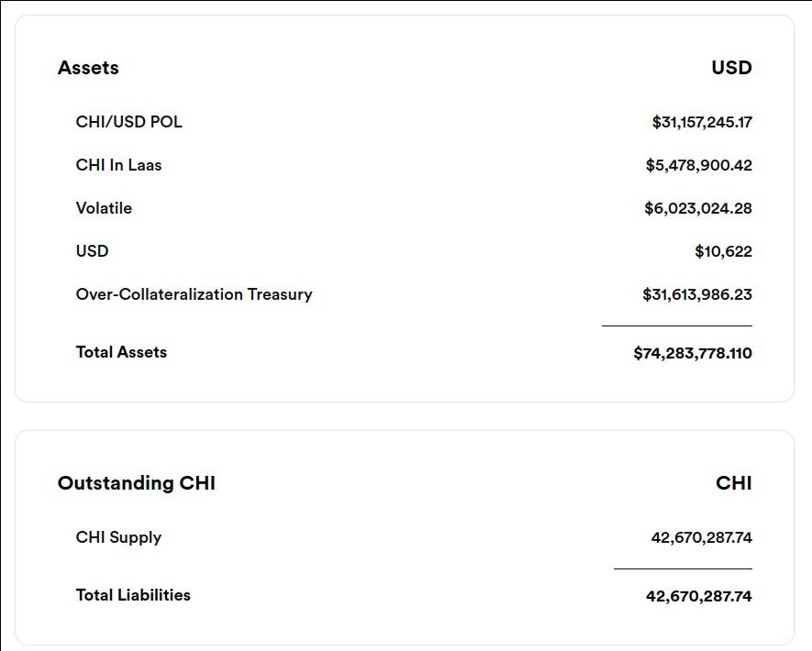Click the CHI In Laas label

pos(118,165)
